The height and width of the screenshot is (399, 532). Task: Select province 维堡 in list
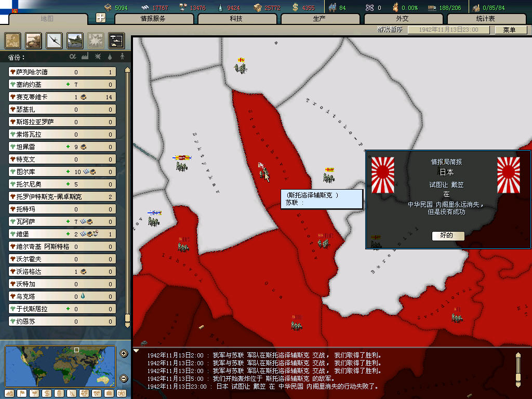[62, 234]
